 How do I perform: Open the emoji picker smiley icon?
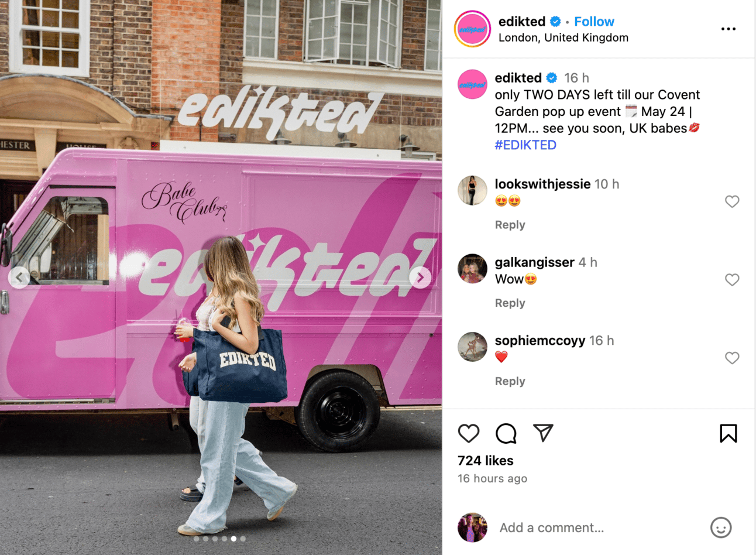point(721,527)
